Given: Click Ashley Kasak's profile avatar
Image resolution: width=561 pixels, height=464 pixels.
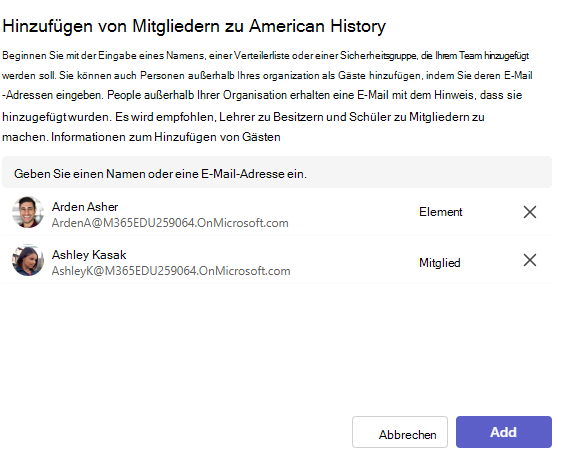Looking at the screenshot, I should coord(28,260).
